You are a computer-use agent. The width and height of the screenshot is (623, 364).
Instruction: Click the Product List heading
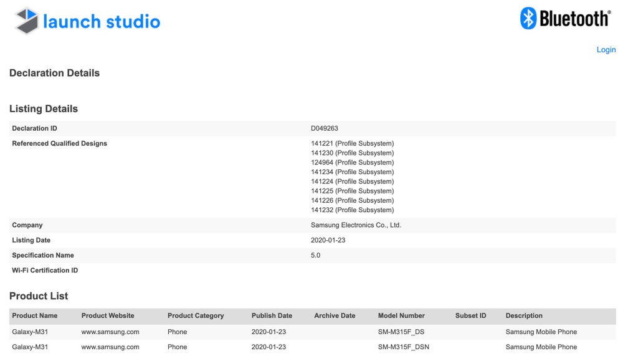(x=39, y=296)
